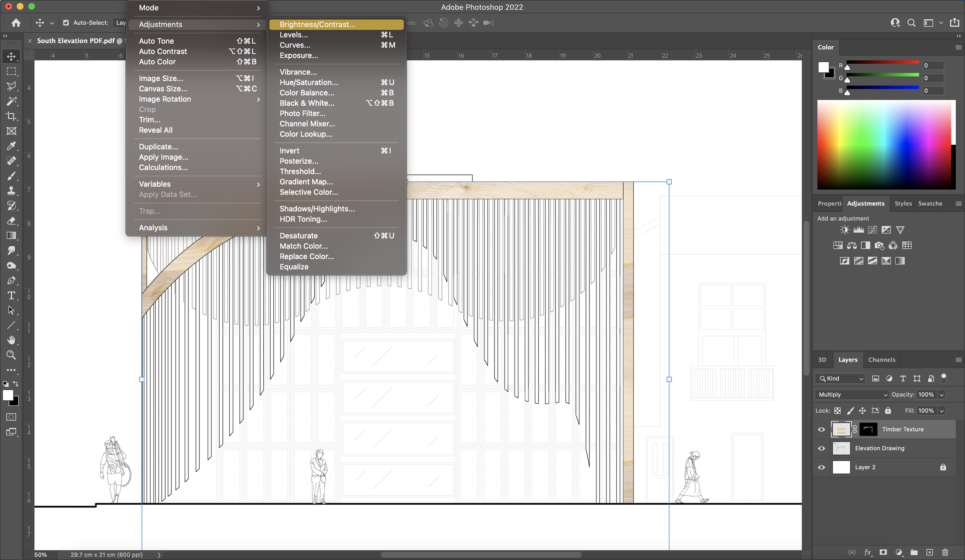Hide the Timber Texture layer
The image size is (965, 560).
[821, 430]
